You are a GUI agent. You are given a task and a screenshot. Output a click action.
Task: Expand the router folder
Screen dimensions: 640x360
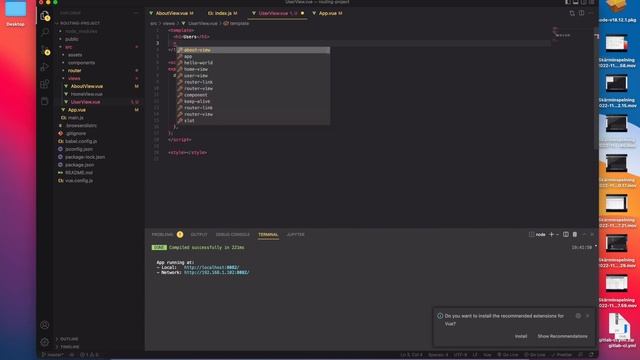tap(75, 71)
